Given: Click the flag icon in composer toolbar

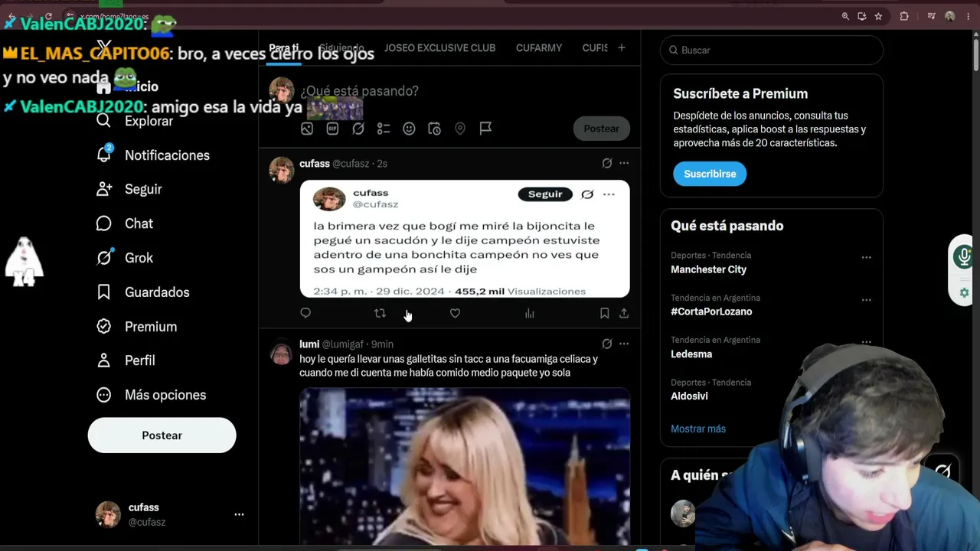Looking at the screenshot, I should click(x=485, y=129).
